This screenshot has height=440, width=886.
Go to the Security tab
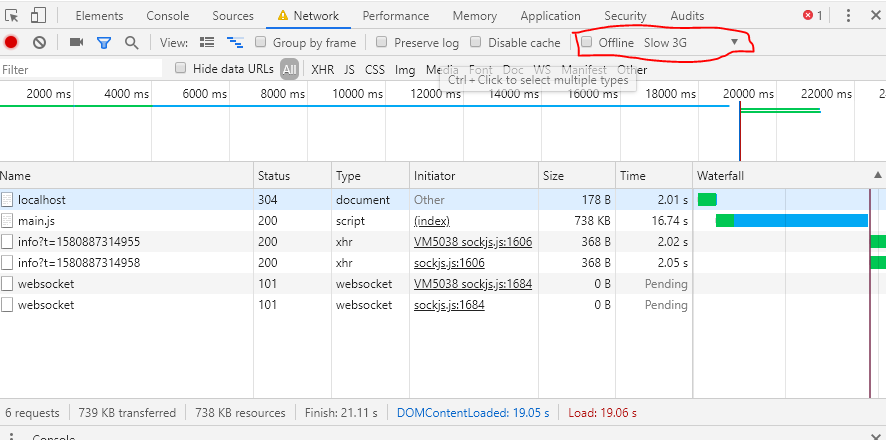625,16
